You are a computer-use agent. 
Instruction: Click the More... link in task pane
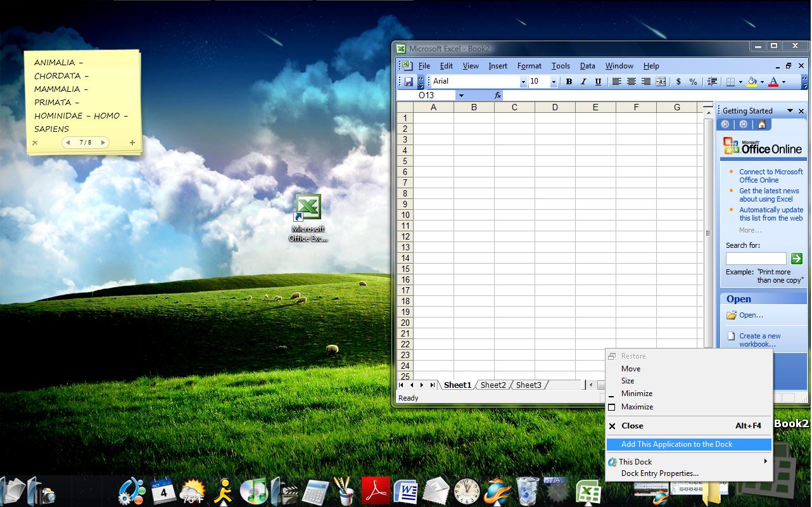751,230
